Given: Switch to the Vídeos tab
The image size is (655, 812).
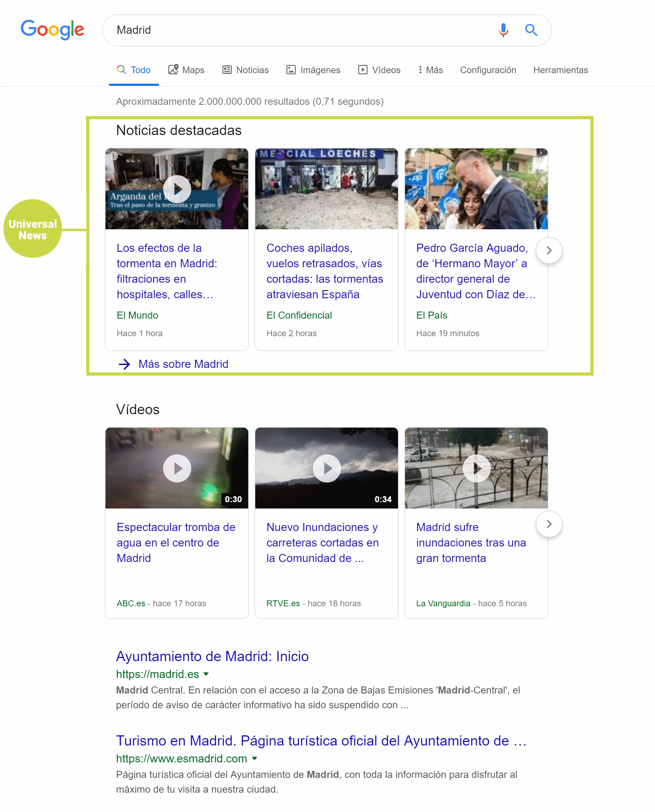Looking at the screenshot, I should coord(379,70).
